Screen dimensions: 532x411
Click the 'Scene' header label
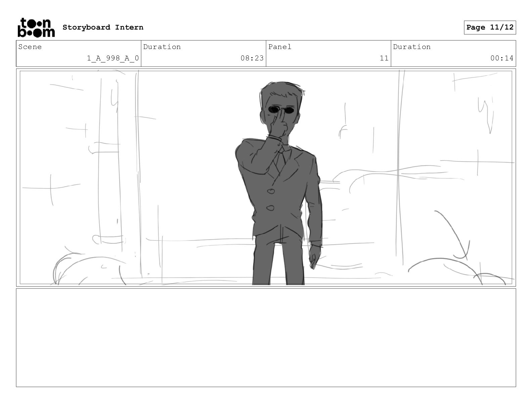pos(30,47)
